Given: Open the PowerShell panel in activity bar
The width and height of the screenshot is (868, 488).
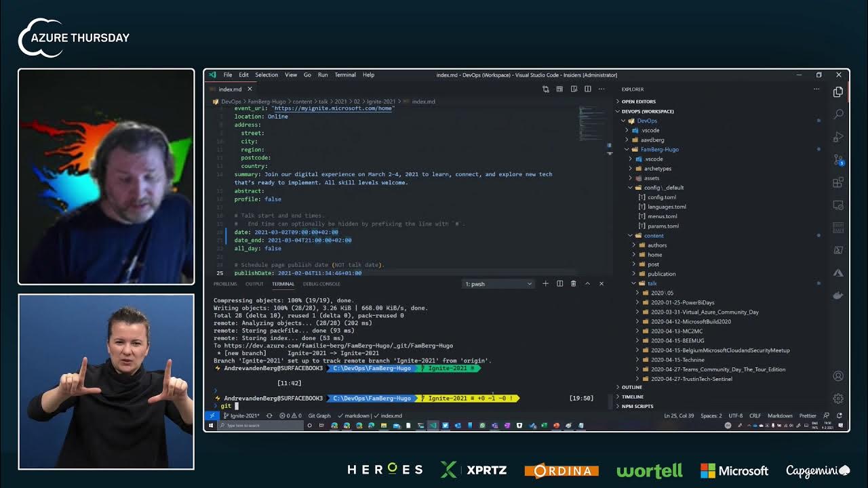Looking at the screenshot, I should [838, 250].
